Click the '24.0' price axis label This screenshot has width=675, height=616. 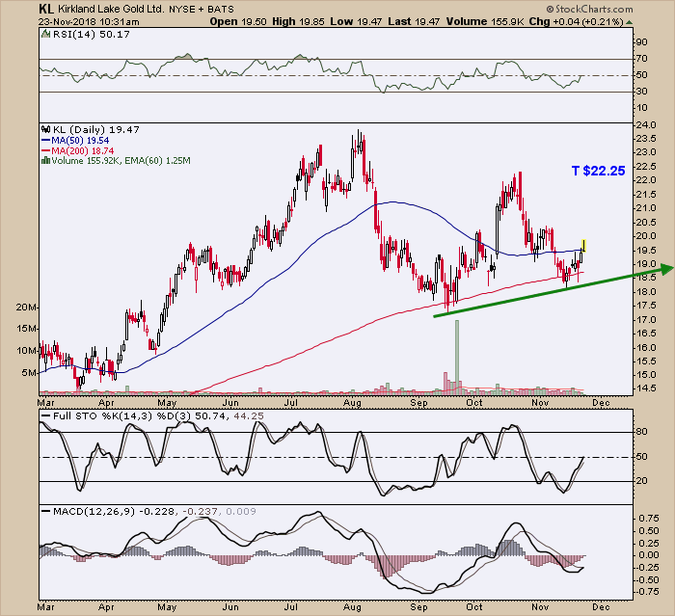(647, 125)
